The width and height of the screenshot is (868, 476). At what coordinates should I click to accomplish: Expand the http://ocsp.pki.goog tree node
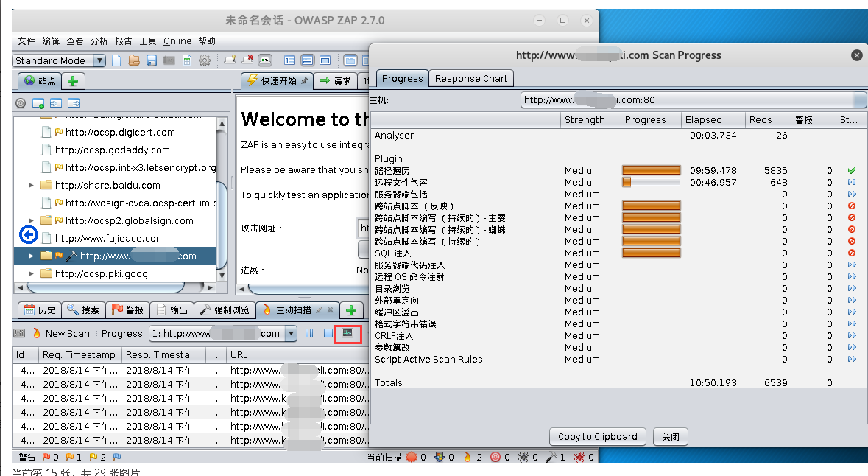pos(31,274)
